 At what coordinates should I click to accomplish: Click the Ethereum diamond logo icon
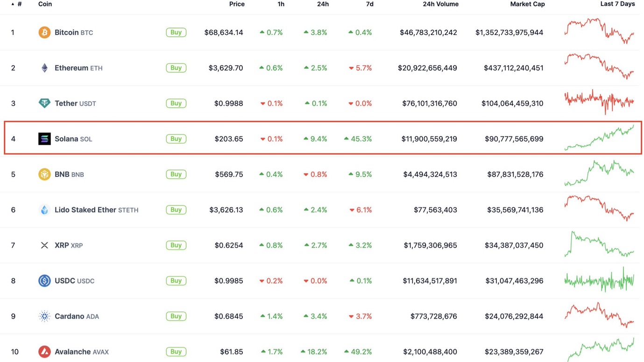(x=44, y=68)
